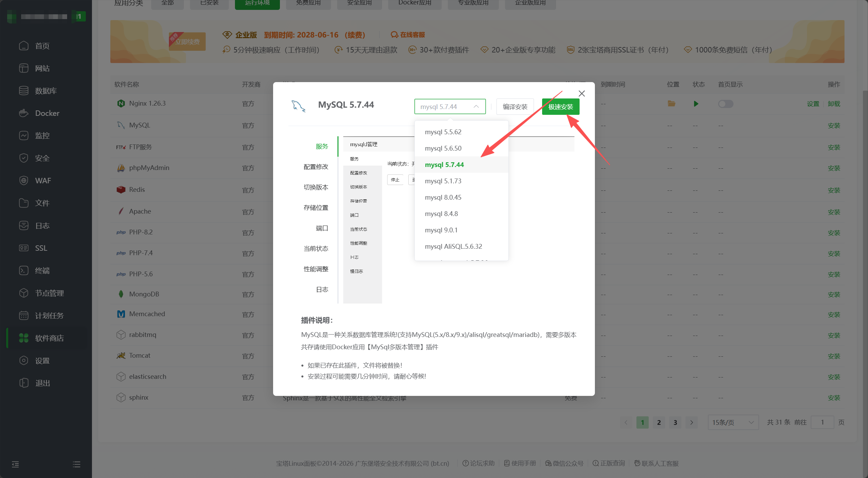Open the 设置 settings sidebar icon
Image resolution: width=868 pixels, height=478 pixels.
(x=23, y=360)
